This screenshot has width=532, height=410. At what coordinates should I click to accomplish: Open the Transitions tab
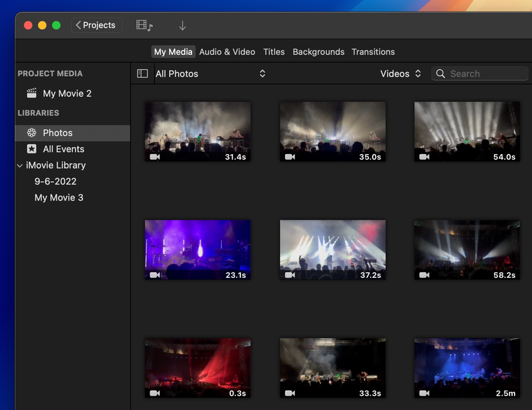coord(373,52)
